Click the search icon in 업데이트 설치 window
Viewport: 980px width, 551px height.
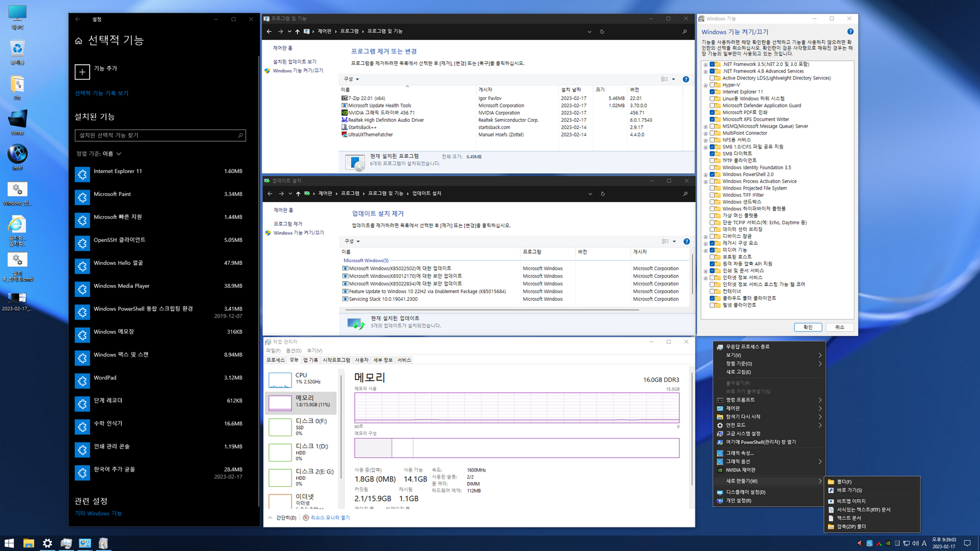[685, 194]
